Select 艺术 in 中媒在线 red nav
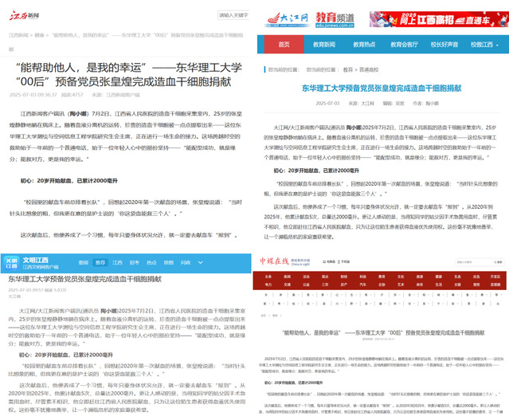The image size is (509, 420). pyautogui.click(x=401, y=285)
